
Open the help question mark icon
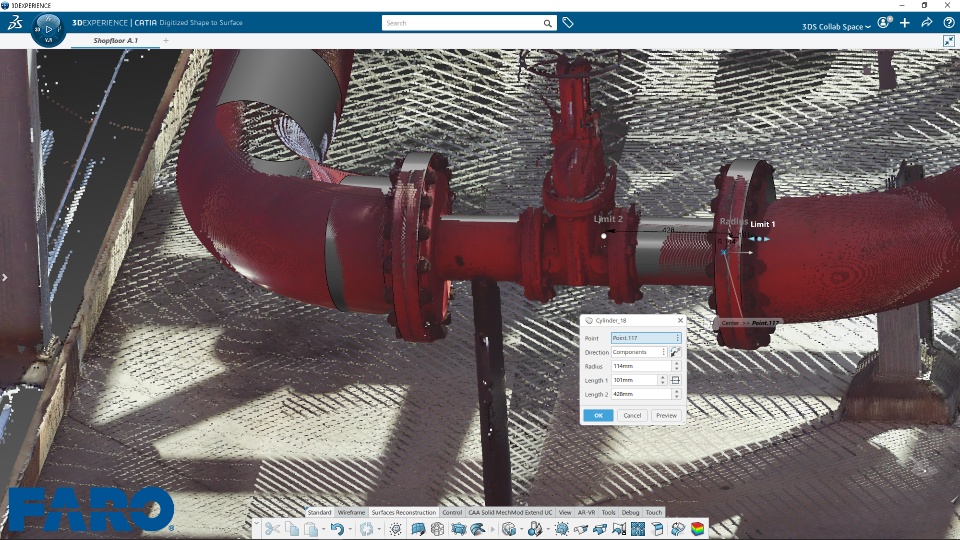(948, 23)
